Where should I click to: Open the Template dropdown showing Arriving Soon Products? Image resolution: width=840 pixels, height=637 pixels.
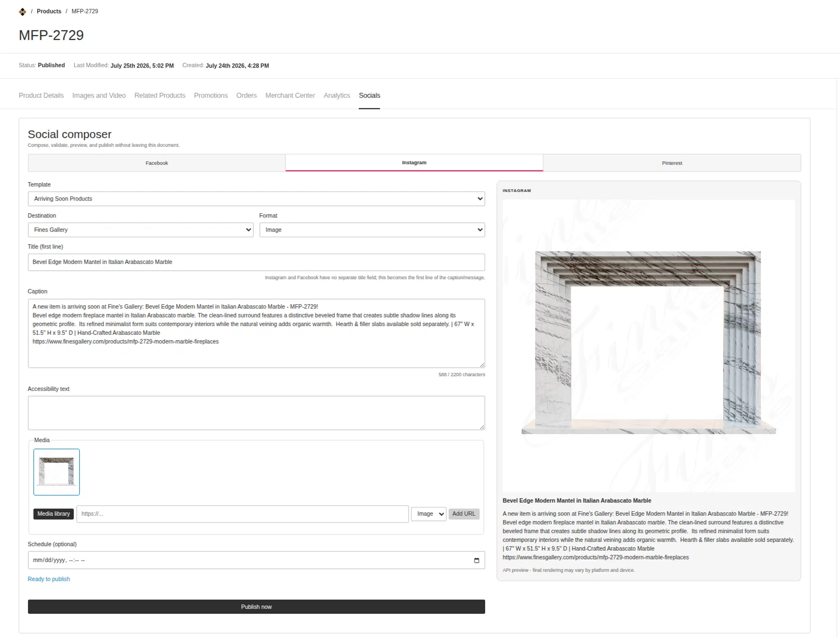pos(256,199)
